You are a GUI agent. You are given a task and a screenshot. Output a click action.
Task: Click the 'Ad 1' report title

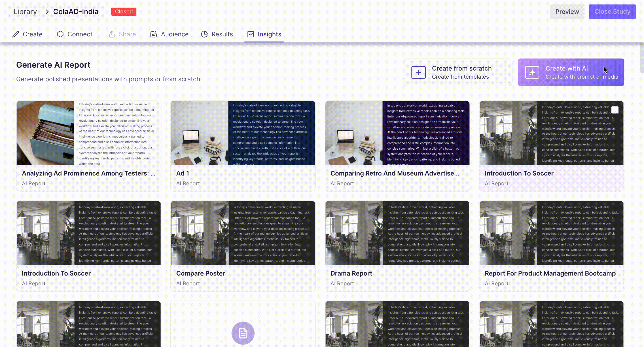click(x=182, y=173)
